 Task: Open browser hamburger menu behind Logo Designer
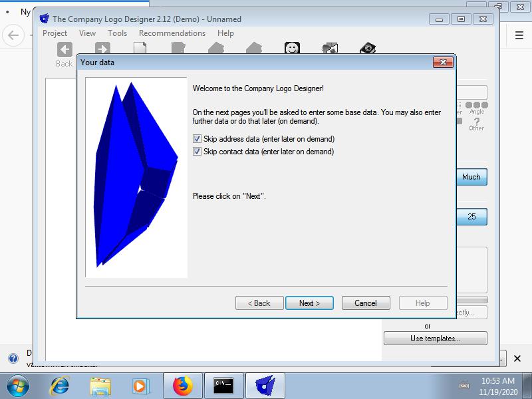[x=519, y=35]
